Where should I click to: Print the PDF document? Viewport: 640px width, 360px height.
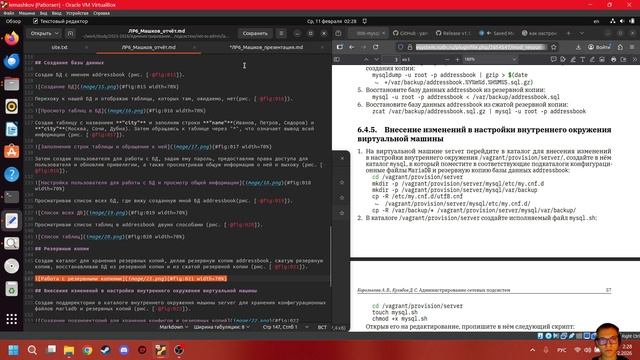(x=613, y=59)
